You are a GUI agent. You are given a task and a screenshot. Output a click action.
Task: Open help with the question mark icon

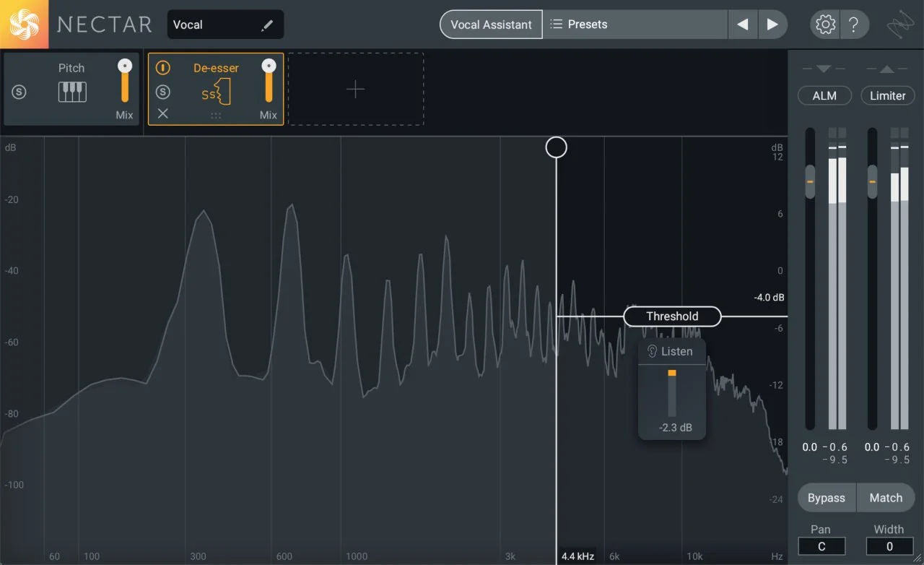pyautogui.click(x=853, y=24)
